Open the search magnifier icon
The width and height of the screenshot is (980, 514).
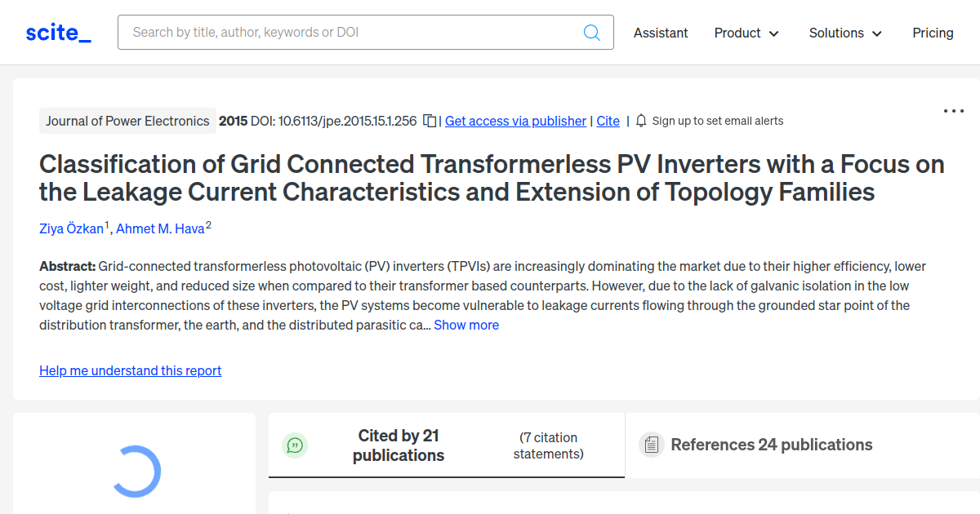click(591, 32)
